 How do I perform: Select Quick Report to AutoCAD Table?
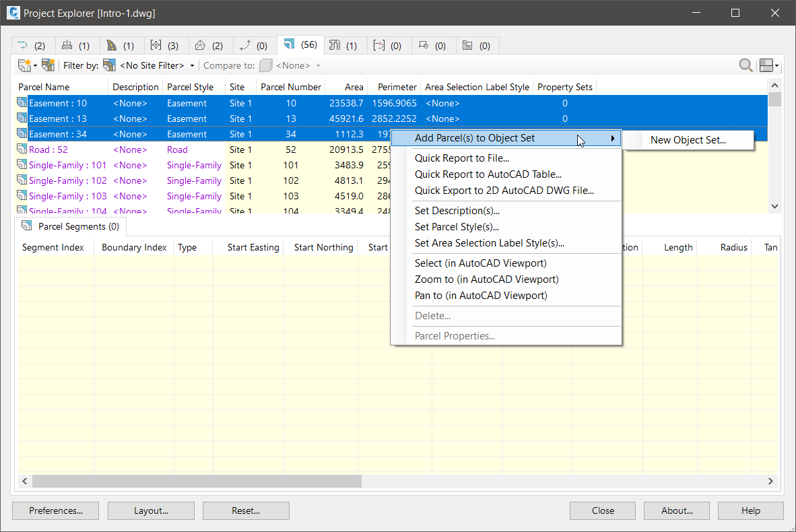(488, 174)
